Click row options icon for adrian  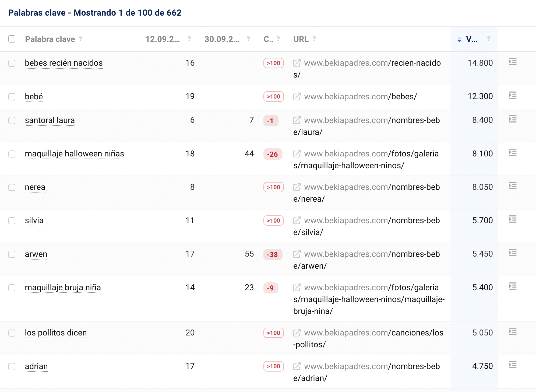click(x=513, y=365)
